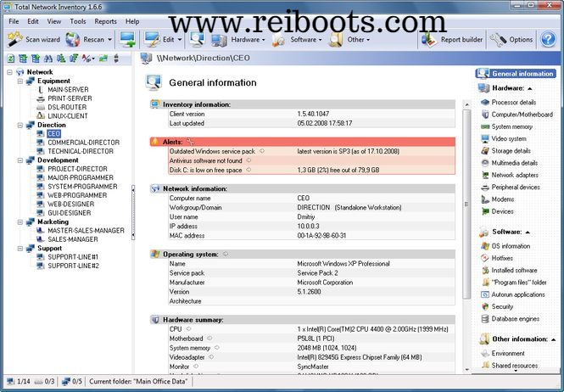This screenshot has height=392, width=564.
Task: Click the Installed software icon
Action: coord(485,271)
